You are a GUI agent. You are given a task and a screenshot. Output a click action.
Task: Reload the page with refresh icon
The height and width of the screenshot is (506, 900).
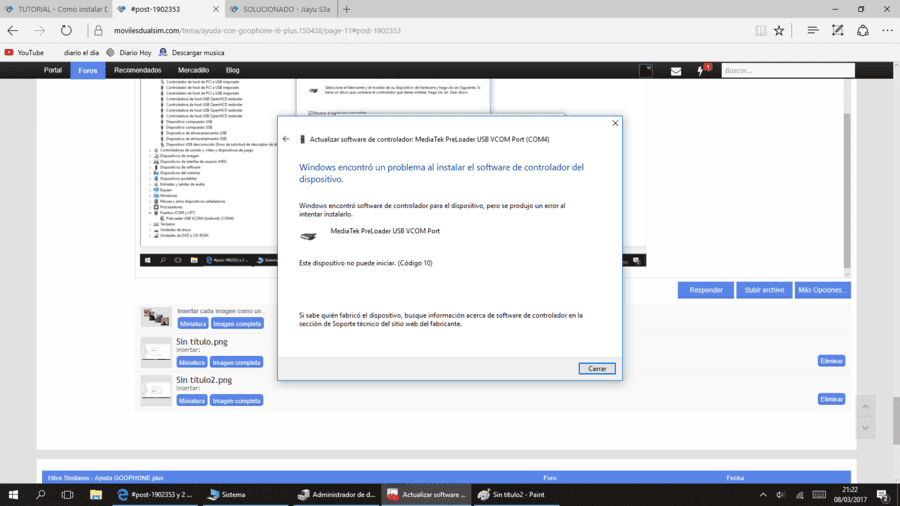[x=66, y=30]
